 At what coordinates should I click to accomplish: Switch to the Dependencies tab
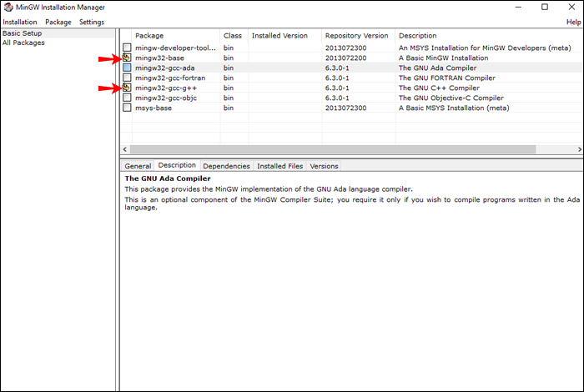226,166
